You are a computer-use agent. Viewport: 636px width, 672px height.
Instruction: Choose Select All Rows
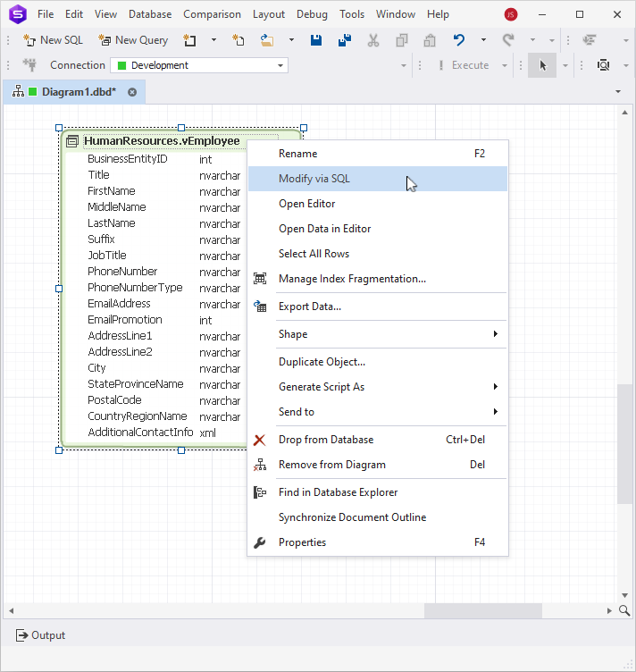point(378,254)
